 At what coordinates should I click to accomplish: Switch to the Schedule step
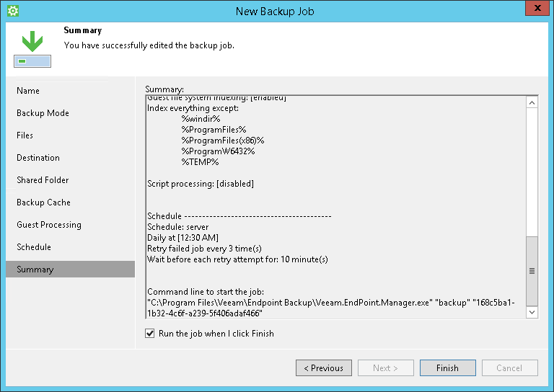coord(34,247)
